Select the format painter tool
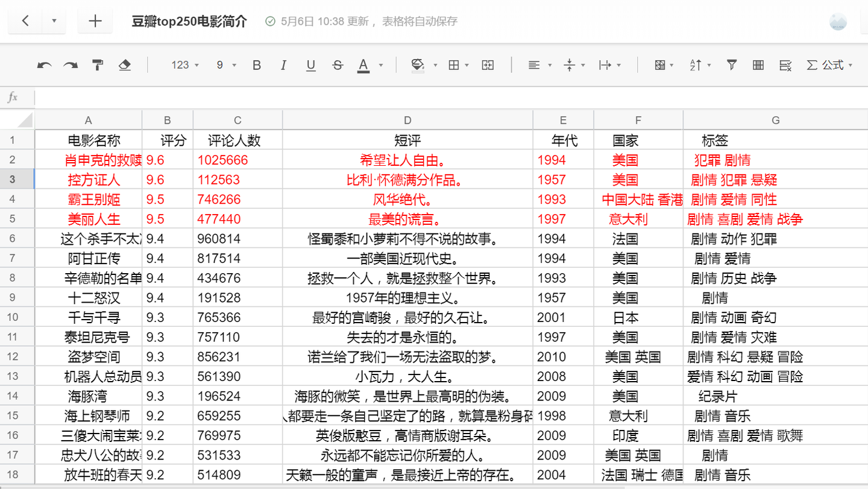Viewport: 868px width, 489px height. click(98, 65)
